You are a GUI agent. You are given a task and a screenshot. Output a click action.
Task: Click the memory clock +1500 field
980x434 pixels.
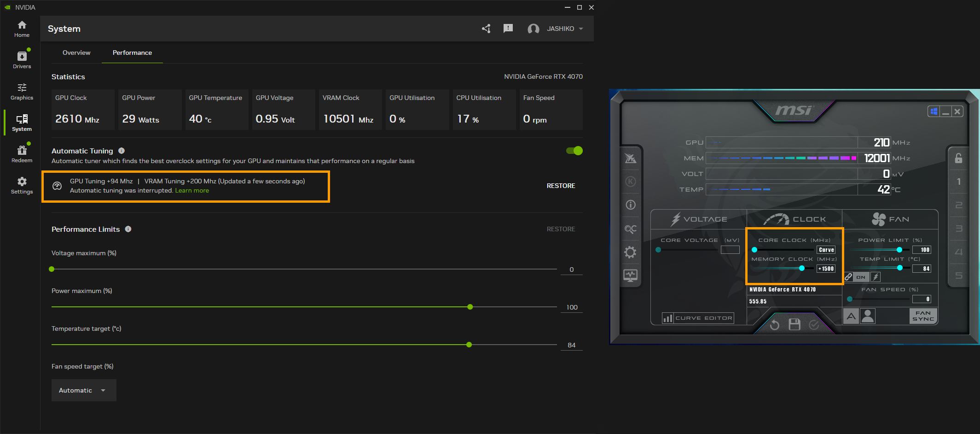tap(826, 269)
